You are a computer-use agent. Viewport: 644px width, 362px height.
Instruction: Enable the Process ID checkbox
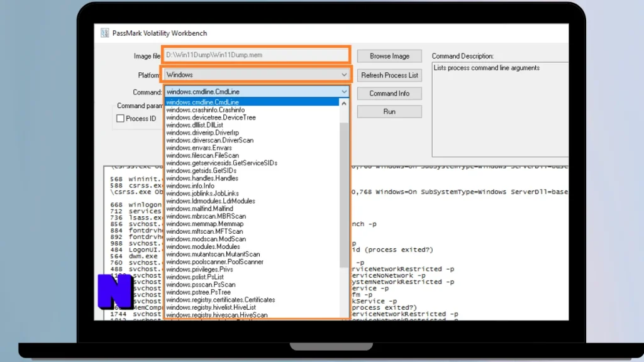click(120, 119)
